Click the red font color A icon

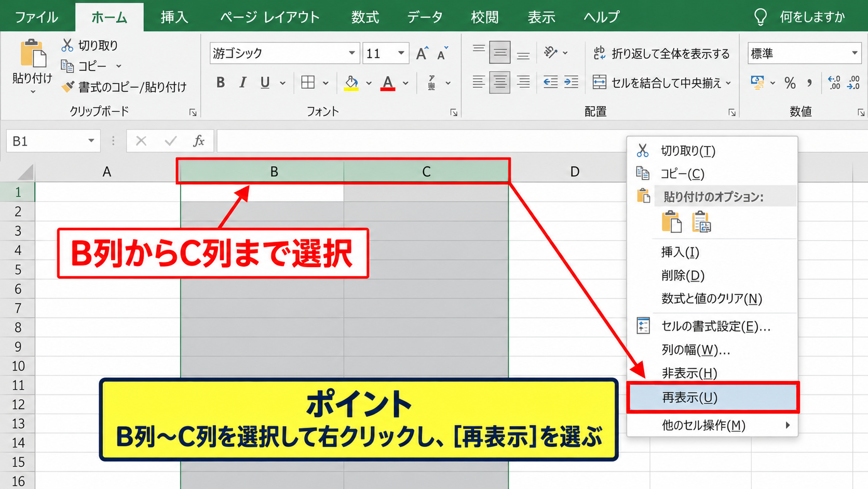pos(388,83)
